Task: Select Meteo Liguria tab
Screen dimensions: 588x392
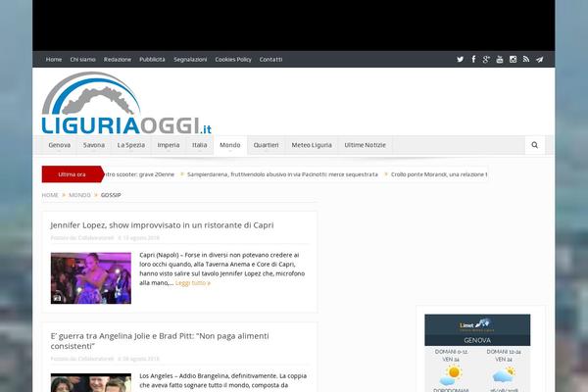Action: click(x=312, y=145)
